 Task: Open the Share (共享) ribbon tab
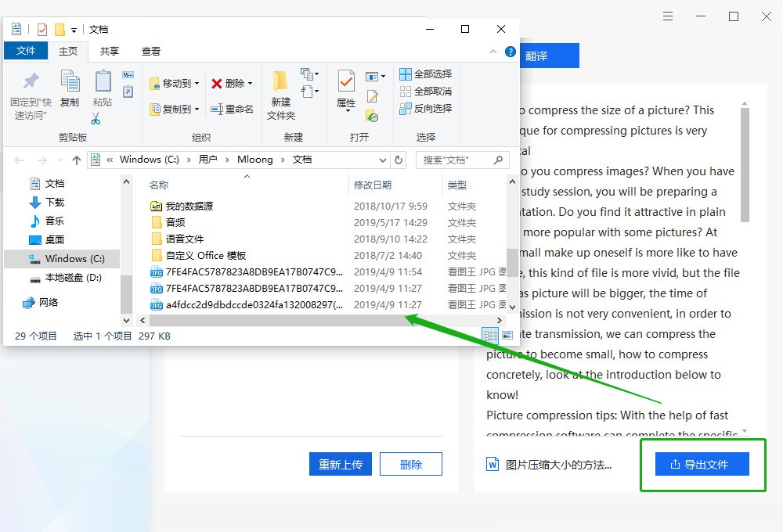110,51
